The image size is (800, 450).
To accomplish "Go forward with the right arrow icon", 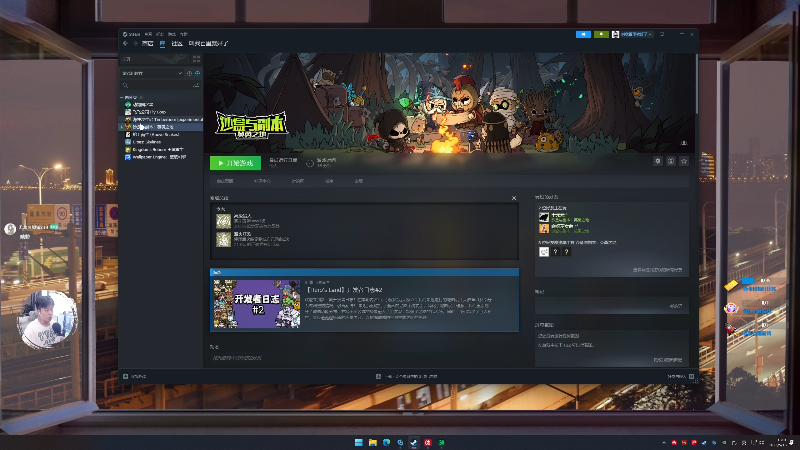I will pos(135,44).
